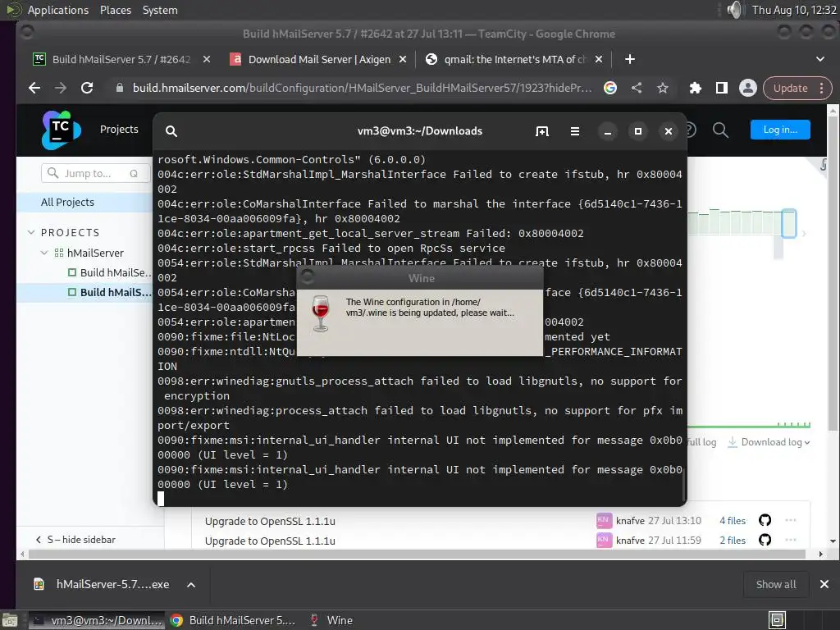Collapse the hMailServer project tree
Image resolution: width=840 pixels, height=630 pixels.
click(44, 253)
